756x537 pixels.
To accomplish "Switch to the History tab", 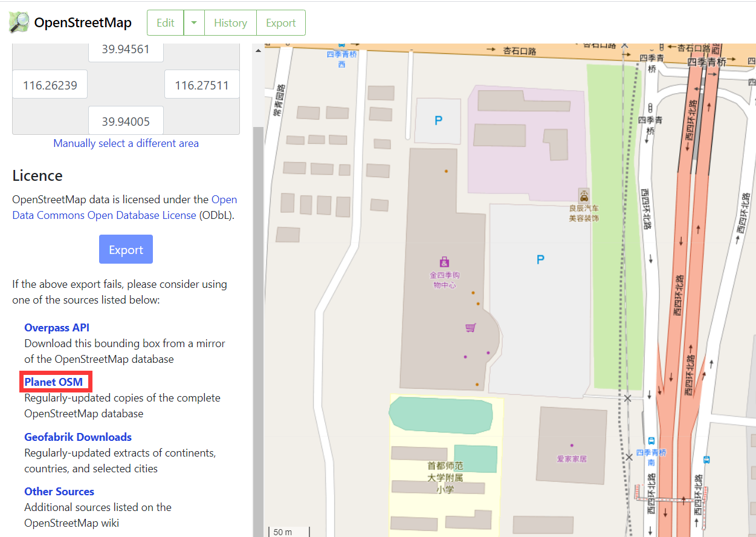I will tap(230, 22).
